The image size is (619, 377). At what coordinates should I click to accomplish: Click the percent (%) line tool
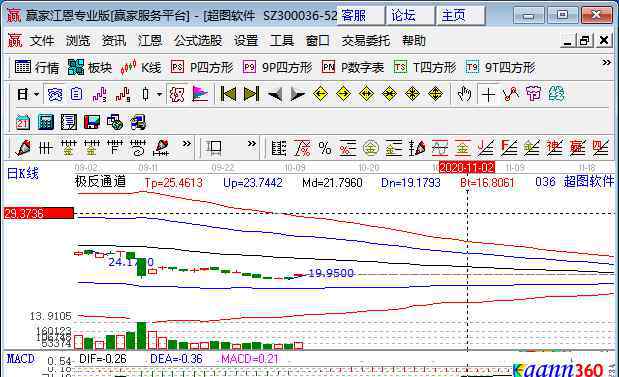coord(325,148)
